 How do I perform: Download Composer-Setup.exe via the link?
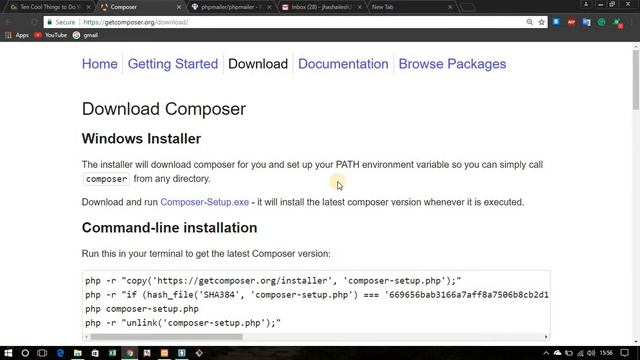point(204,202)
